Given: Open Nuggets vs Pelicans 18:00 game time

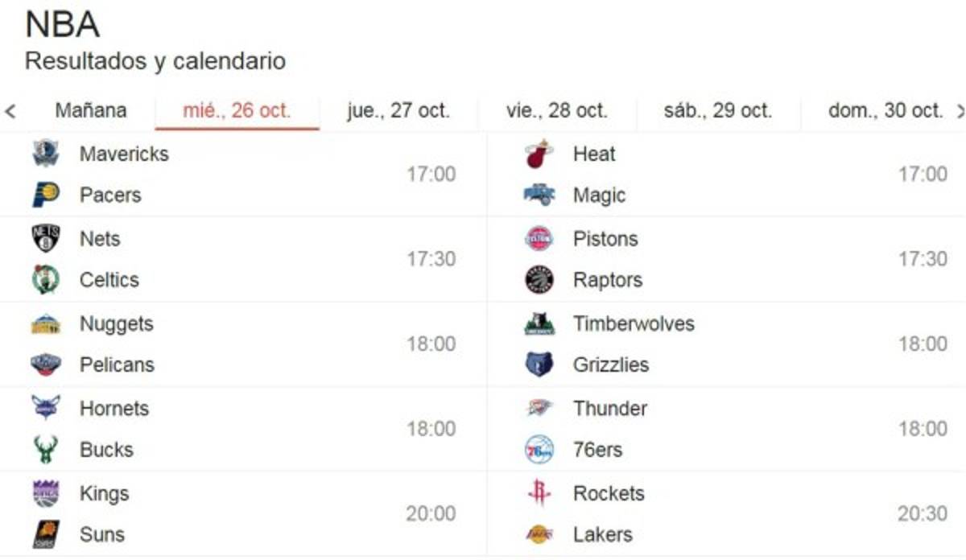Looking at the screenshot, I should [431, 344].
